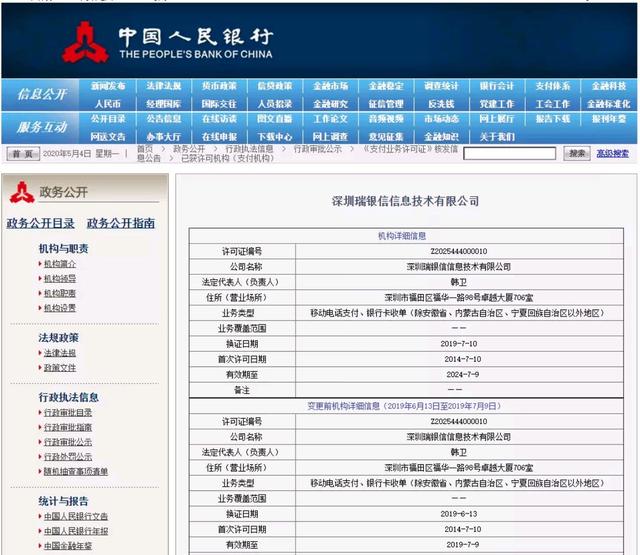Open 银行会计 navigation item
The image size is (640, 555).
pos(497,86)
